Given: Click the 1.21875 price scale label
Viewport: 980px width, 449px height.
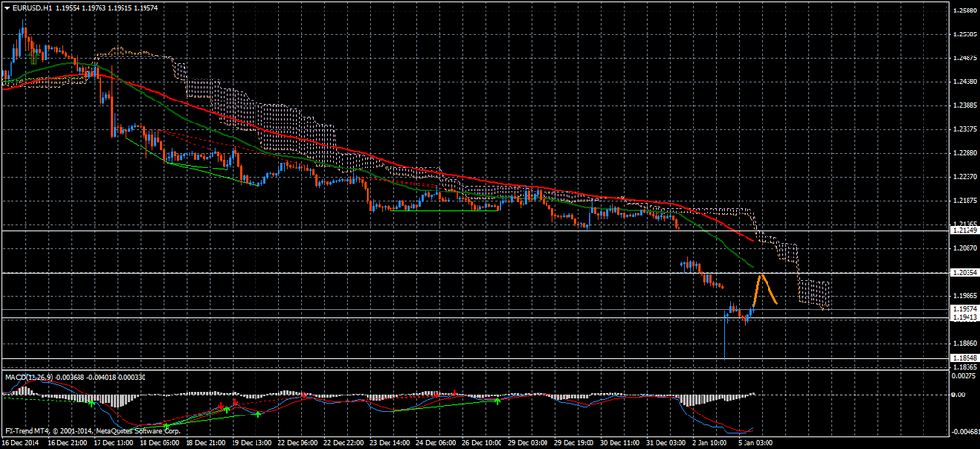Looking at the screenshot, I should (x=964, y=201).
